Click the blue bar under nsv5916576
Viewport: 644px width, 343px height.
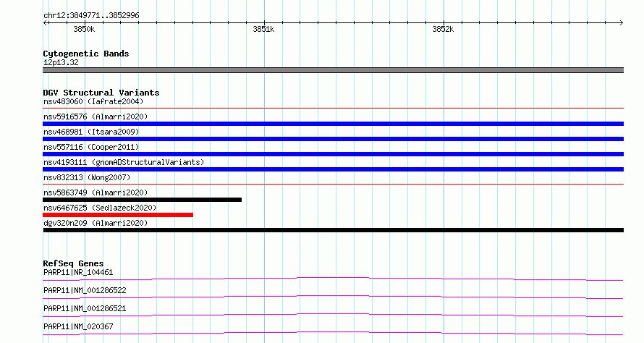point(333,124)
